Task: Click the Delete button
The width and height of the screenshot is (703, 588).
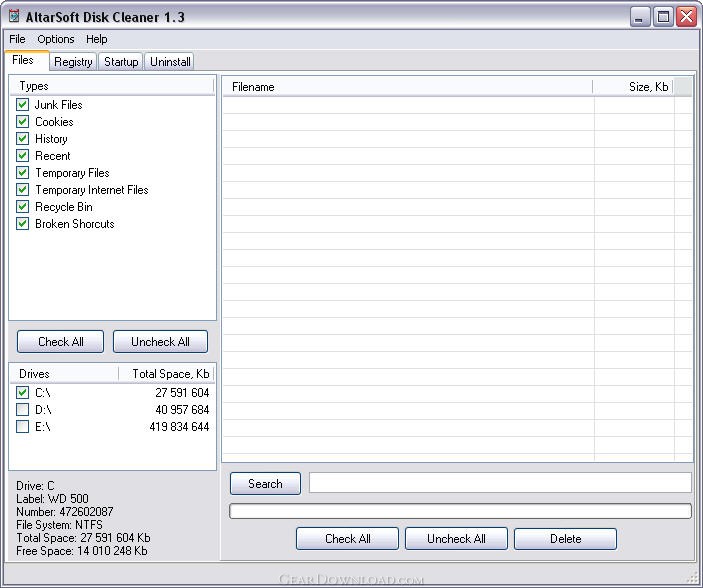Action: 565,539
